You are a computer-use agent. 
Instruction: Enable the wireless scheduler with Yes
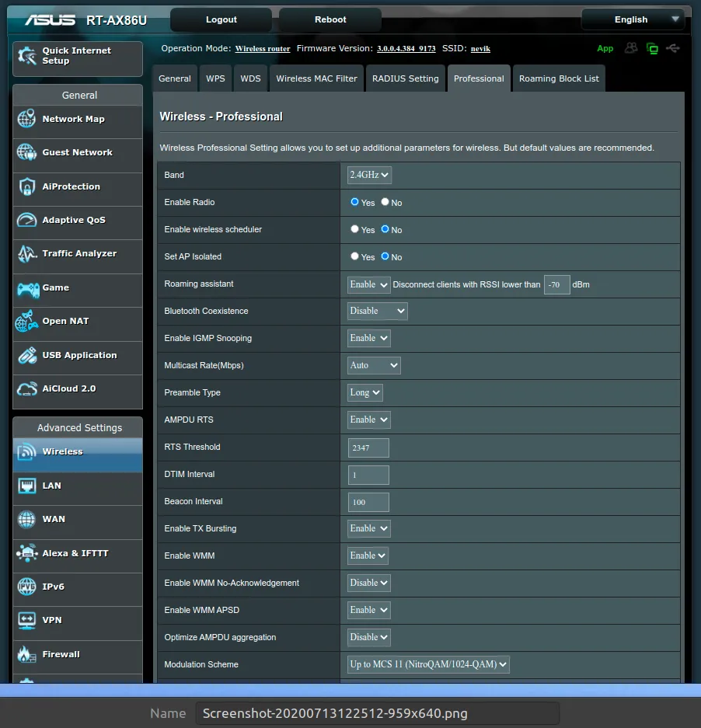[x=355, y=229]
